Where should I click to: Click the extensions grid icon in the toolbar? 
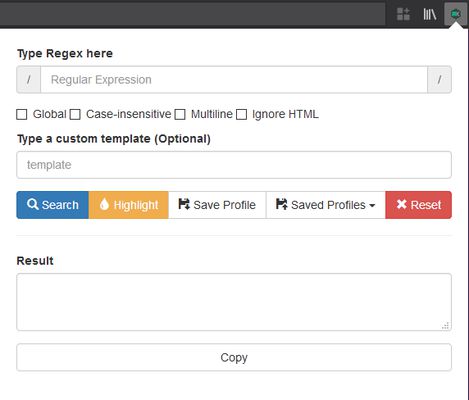(403, 14)
